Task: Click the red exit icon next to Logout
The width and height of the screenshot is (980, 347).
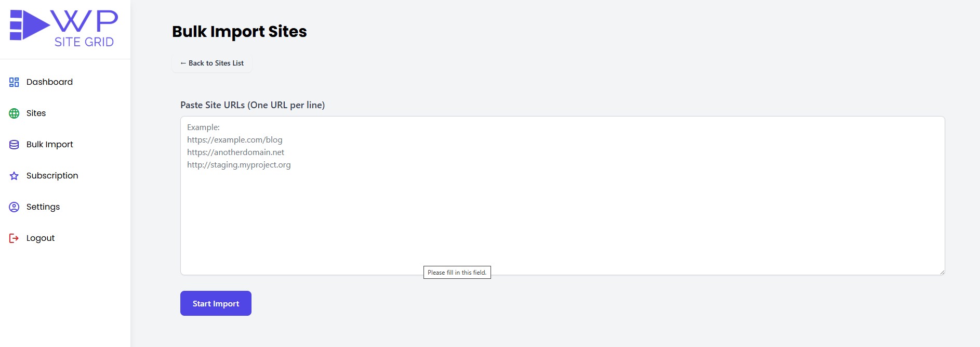Action: coord(13,238)
